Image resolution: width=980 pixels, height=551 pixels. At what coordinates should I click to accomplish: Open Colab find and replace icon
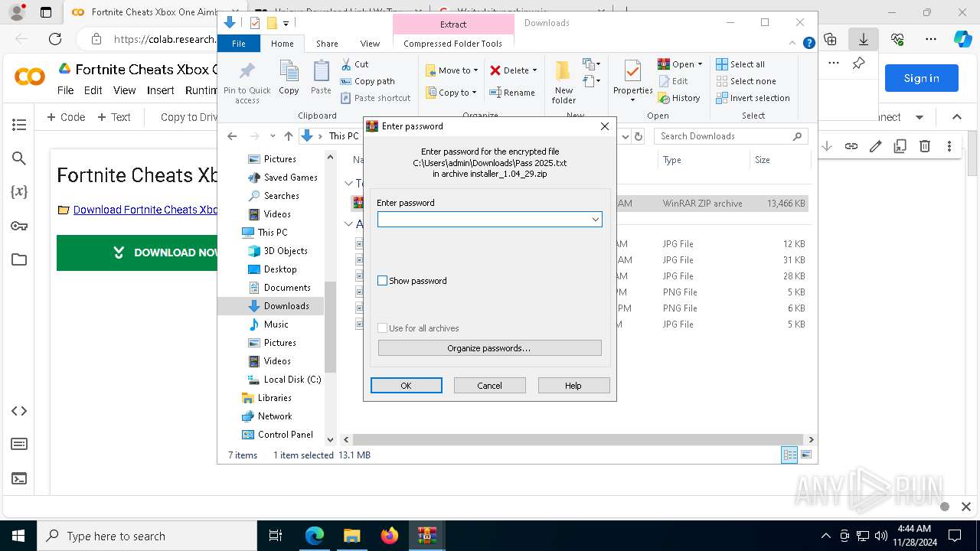coord(19,158)
